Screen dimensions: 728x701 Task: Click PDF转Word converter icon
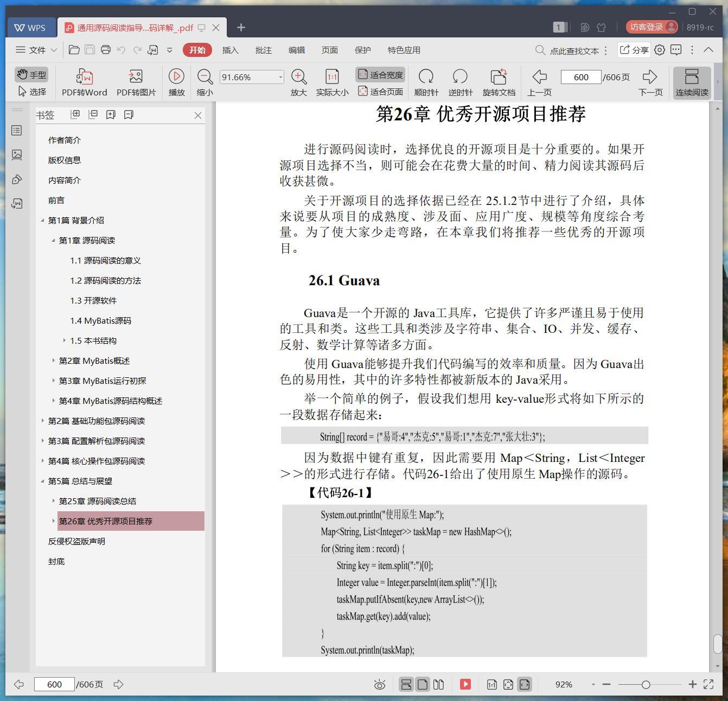click(85, 82)
